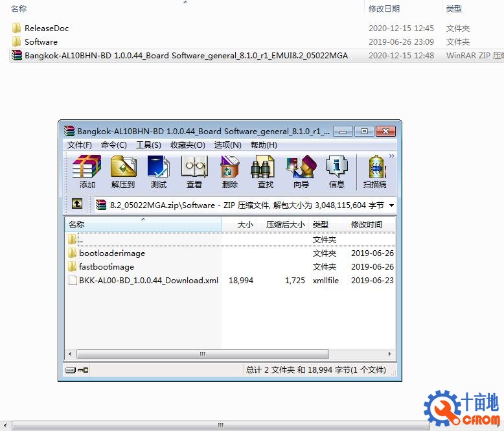Screen dimensions: 504x431
Task: Click the xml file document icon
Action: point(73,280)
